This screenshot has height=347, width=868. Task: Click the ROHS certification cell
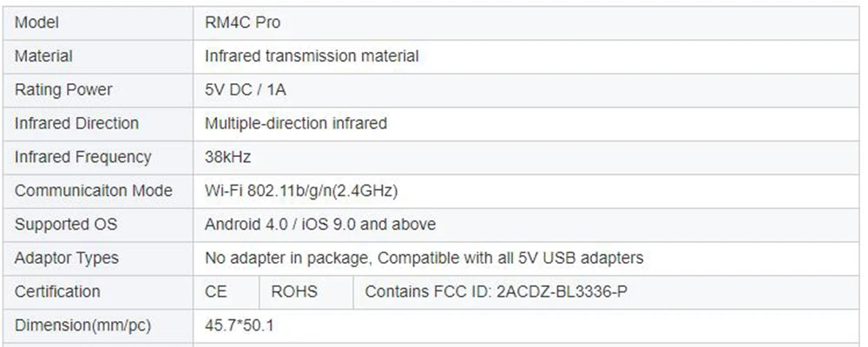[x=294, y=291]
